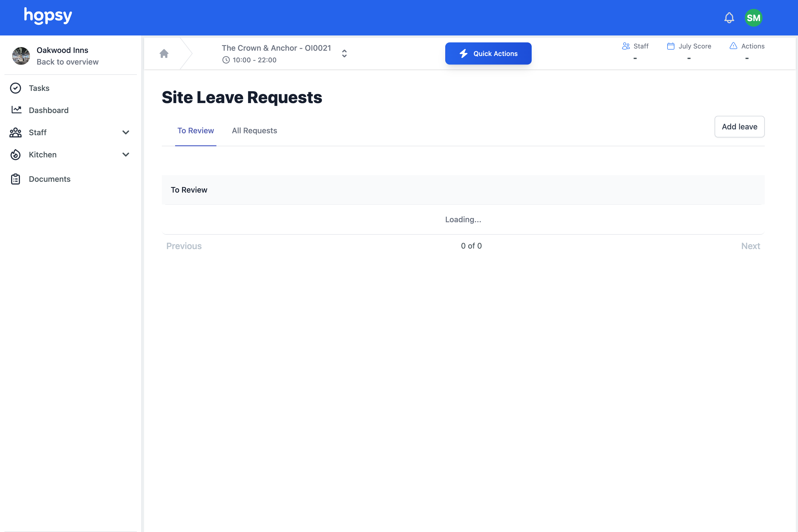Click the Oakwood Inns profile thumbnail

click(21, 56)
